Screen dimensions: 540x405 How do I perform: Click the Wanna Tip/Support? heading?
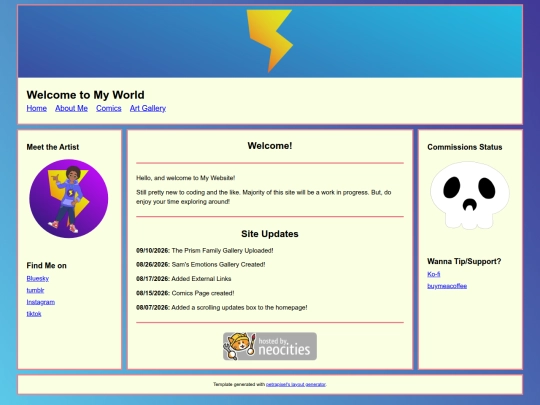(x=464, y=261)
